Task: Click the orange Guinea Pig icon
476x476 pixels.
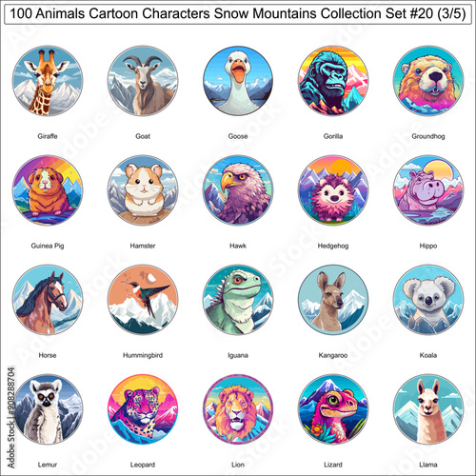Action: 48,190
